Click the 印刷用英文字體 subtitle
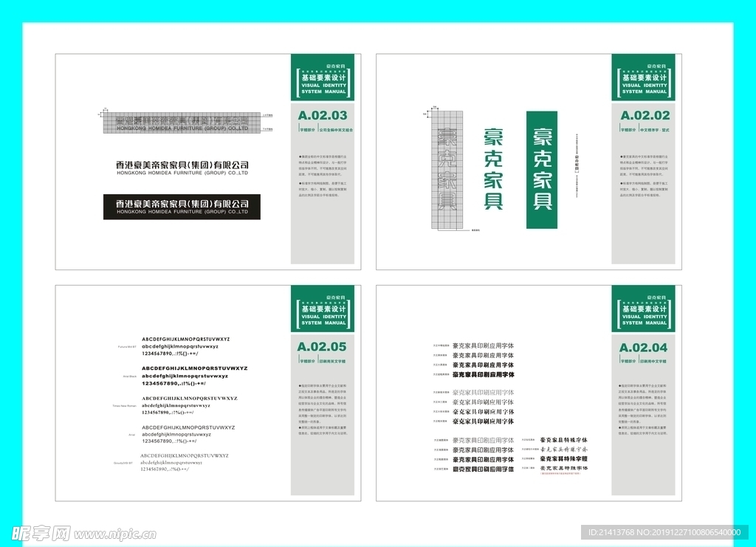The width and height of the screenshot is (756, 547). (x=332, y=361)
